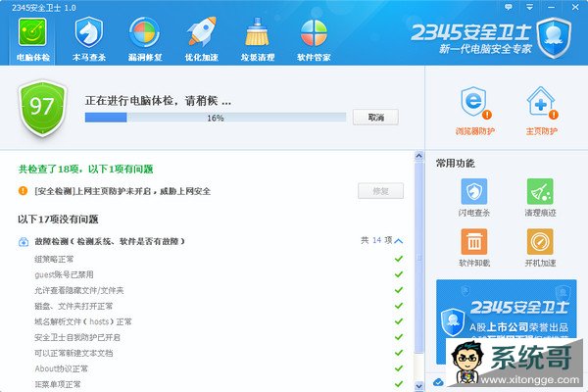This screenshot has height=392, width=588.
Task: Select the 优化加速 rocket tab
Action: 201,39
